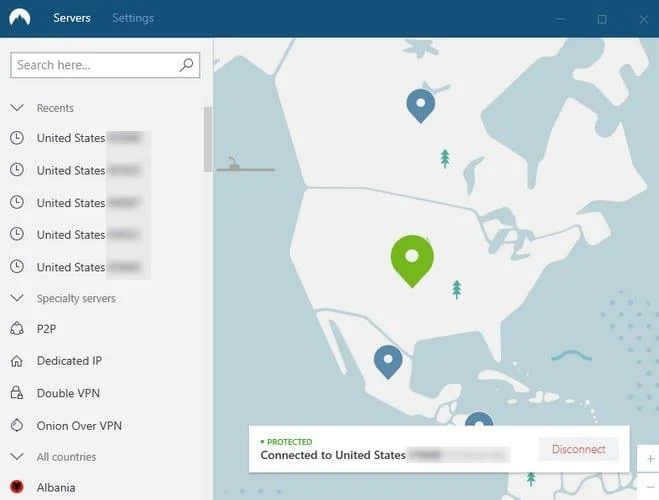
Task: Collapse the All countries section chevron
Action: [x=17, y=456]
